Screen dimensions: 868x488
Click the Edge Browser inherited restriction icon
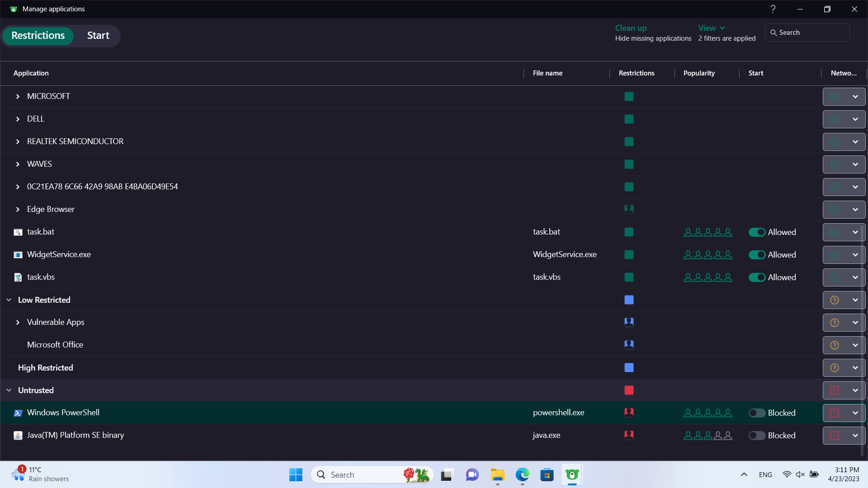pos(629,209)
